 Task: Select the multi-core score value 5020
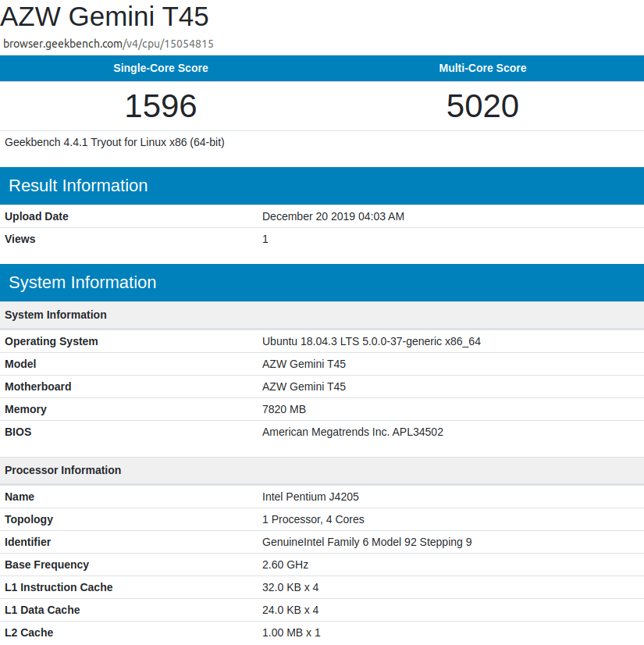coord(482,105)
